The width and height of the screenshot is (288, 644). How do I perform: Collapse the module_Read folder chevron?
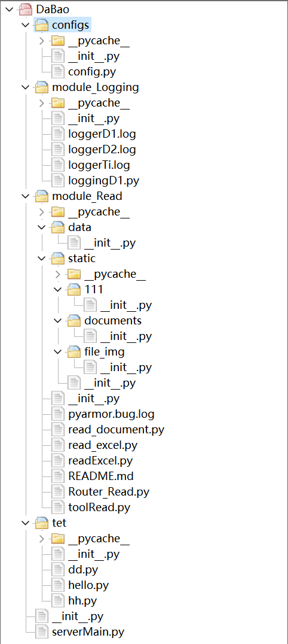tap(26, 196)
